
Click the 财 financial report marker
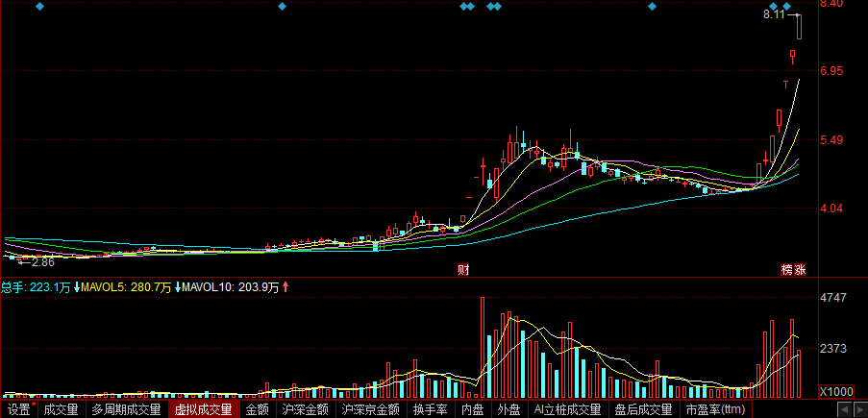[464, 270]
